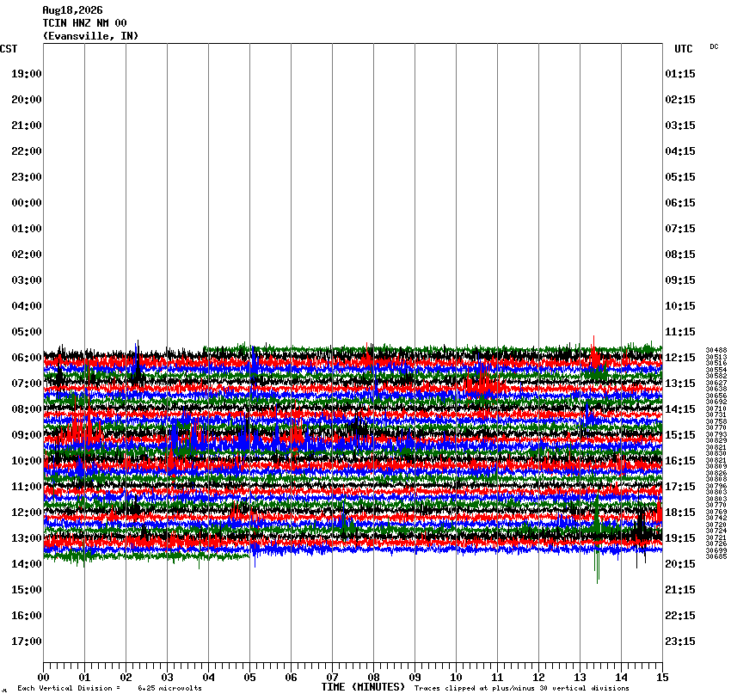Image resolution: width=731 pixels, height=700 pixels.
Task: Click the 23:15 UTC row label
Action: point(680,642)
